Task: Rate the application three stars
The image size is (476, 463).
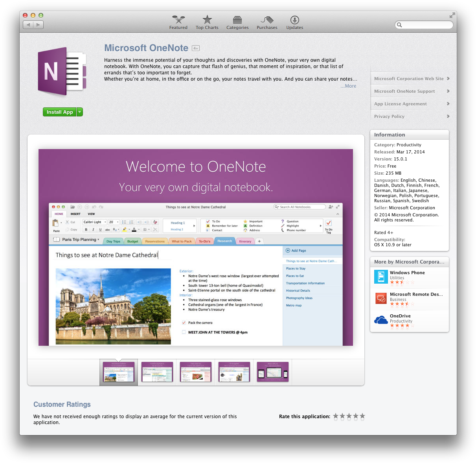Action: tap(349, 416)
